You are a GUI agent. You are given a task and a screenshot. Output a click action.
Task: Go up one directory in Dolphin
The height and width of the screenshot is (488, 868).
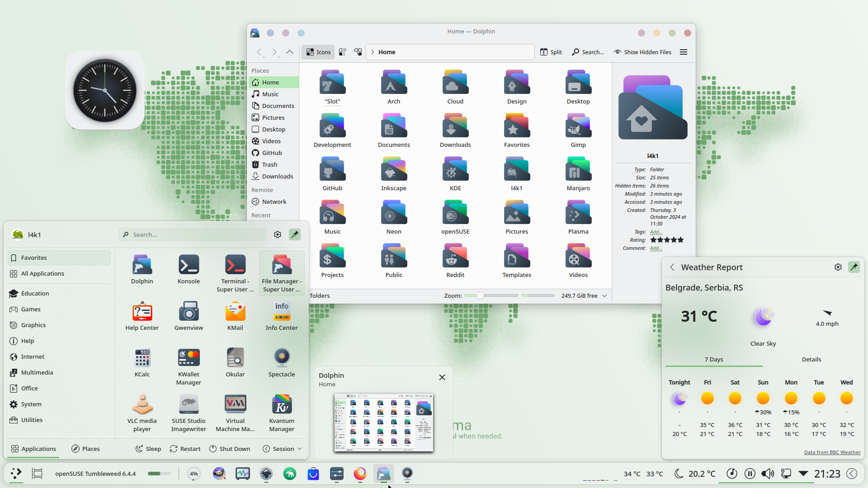click(290, 52)
